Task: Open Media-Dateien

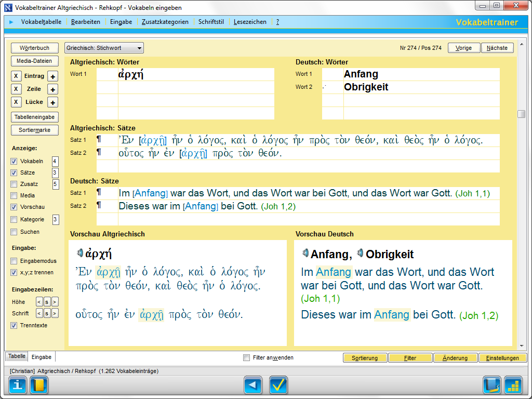Action: point(35,61)
